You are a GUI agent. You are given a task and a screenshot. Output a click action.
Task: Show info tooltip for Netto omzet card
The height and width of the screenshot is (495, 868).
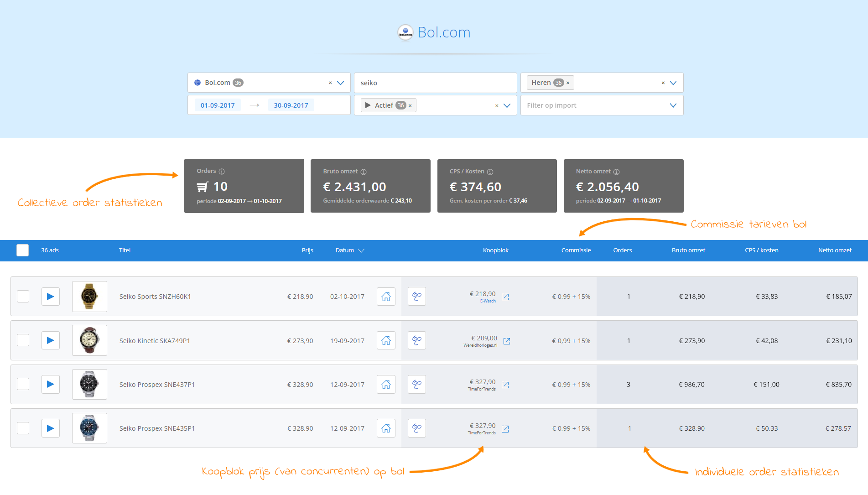pyautogui.click(x=617, y=172)
